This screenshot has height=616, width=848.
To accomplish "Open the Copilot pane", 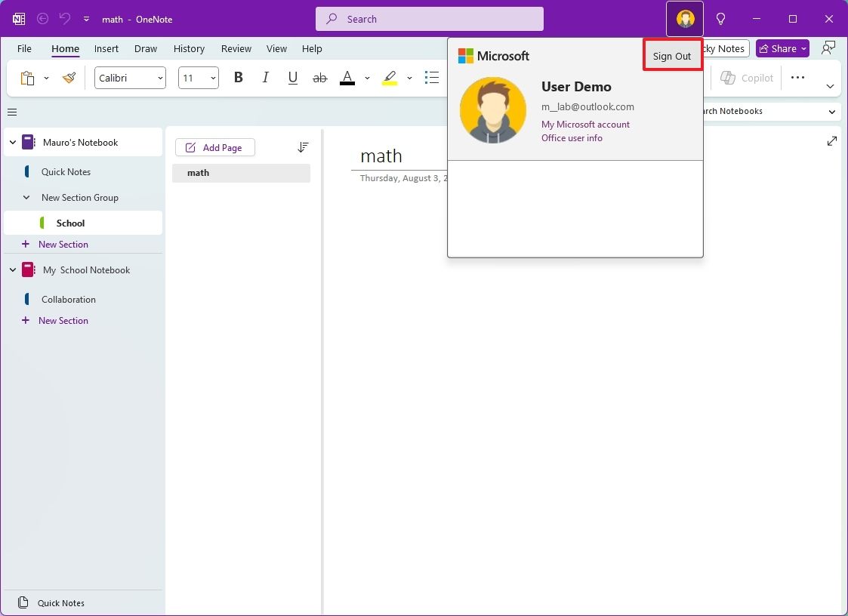I will pos(746,78).
